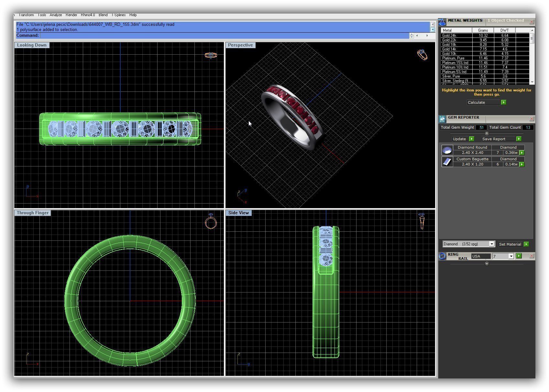Screen dimensions: 549x392
Task: Click green arrow on Diamond Round row
Action: click(x=522, y=153)
